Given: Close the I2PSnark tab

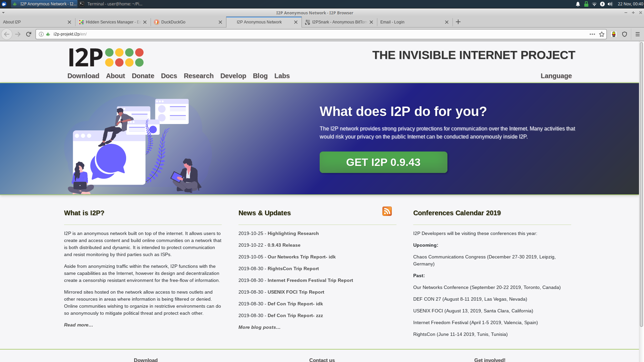Looking at the screenshot, I should 371,22.
